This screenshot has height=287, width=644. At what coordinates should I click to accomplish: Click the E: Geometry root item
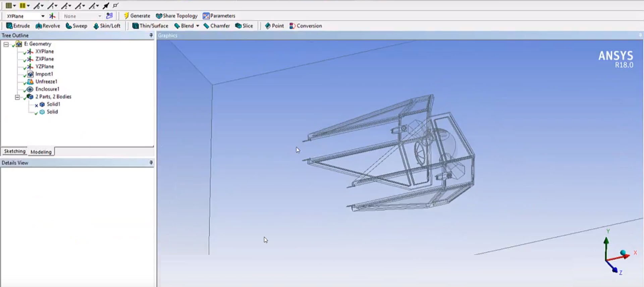pos(38,44)
